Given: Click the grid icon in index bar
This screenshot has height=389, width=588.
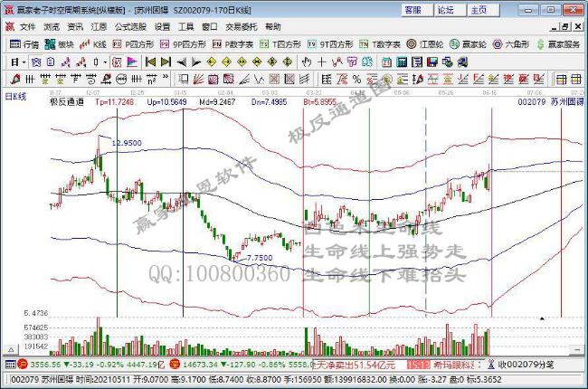Looking at the screenshot, I should pos(11,364).
